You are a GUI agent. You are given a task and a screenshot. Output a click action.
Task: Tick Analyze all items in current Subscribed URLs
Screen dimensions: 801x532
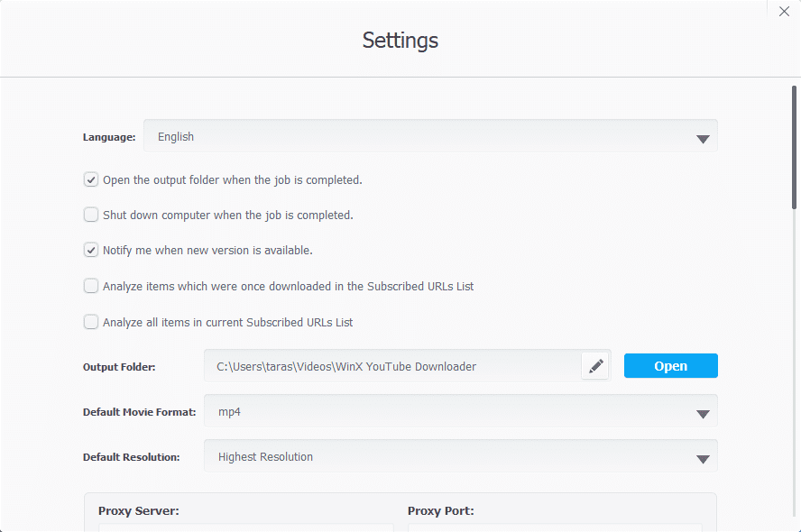91,321
